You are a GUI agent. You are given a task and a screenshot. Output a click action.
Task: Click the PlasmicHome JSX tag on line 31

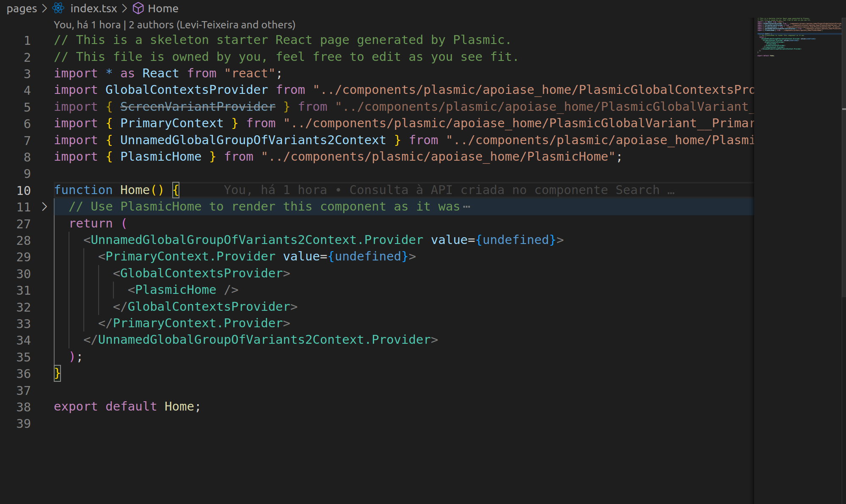point(176,290)
